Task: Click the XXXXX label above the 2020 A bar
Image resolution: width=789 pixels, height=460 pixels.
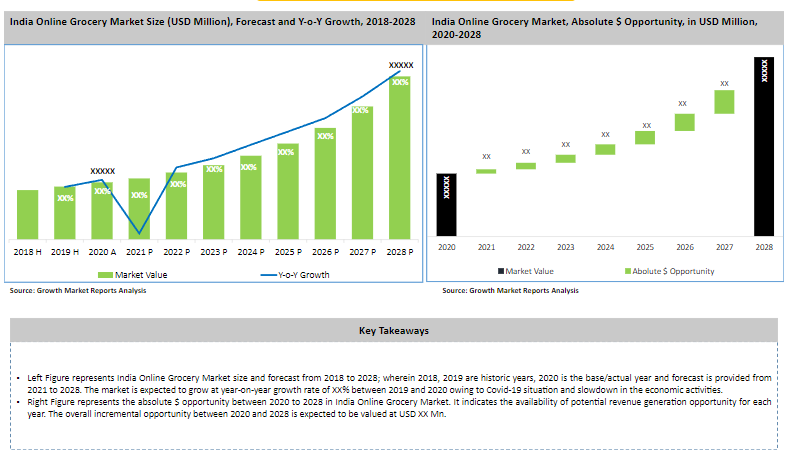Action: (x=103, y=171)
